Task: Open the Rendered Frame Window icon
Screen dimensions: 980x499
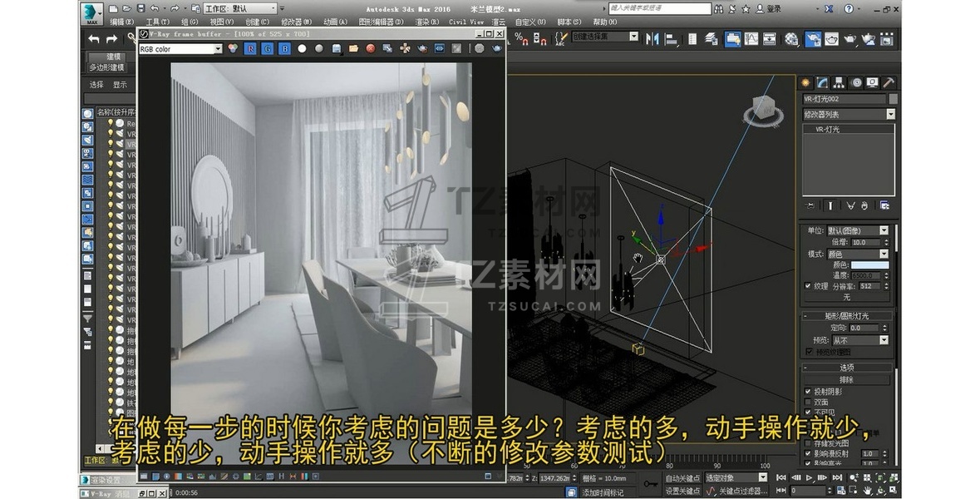Action: click(832, 39)
